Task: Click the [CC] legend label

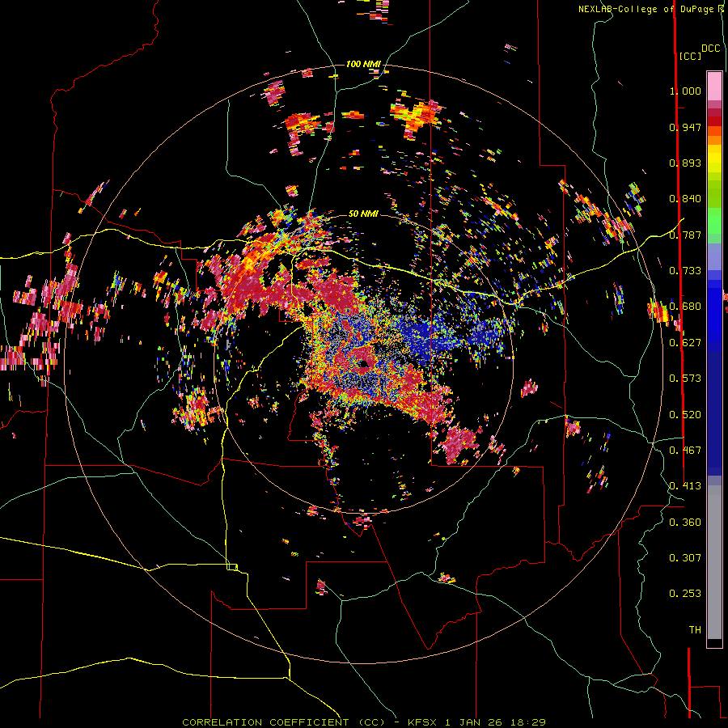Action: click(x=690, y=56)
